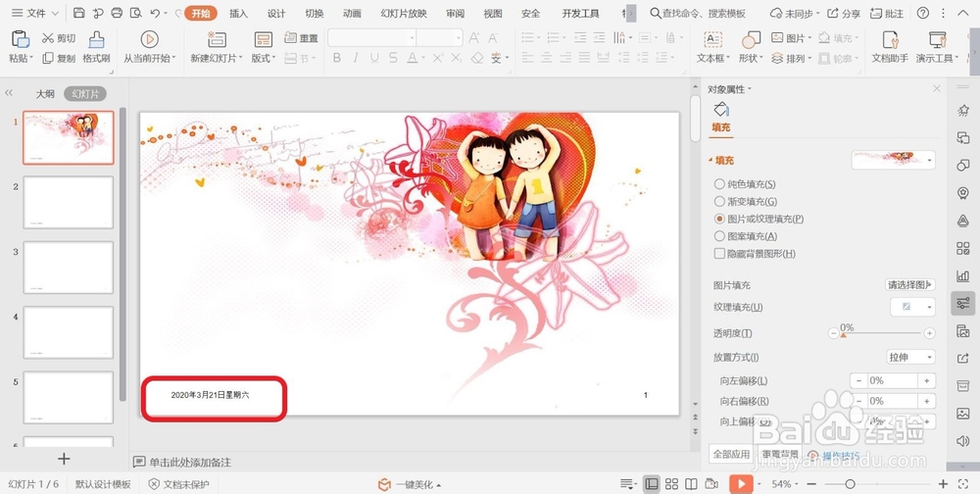Click Reset Background (重置背景) button
The image size is (980, 494).
780,454
